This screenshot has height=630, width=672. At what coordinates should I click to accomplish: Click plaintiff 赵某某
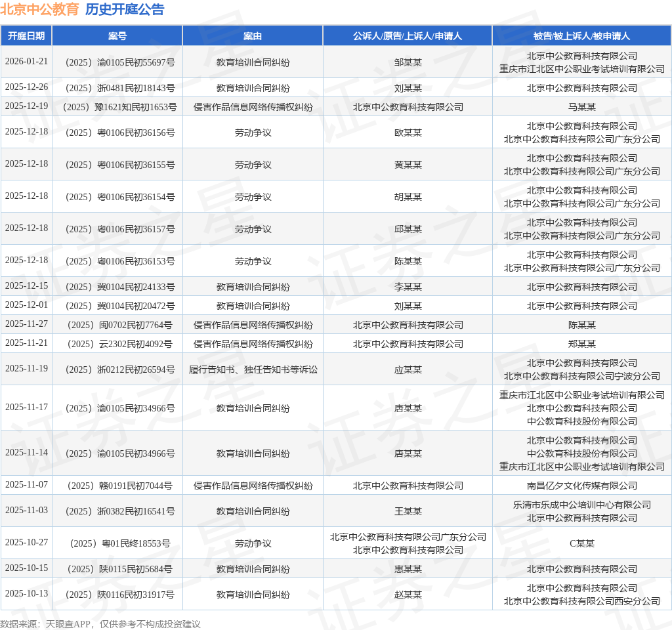tap(408, 595)
